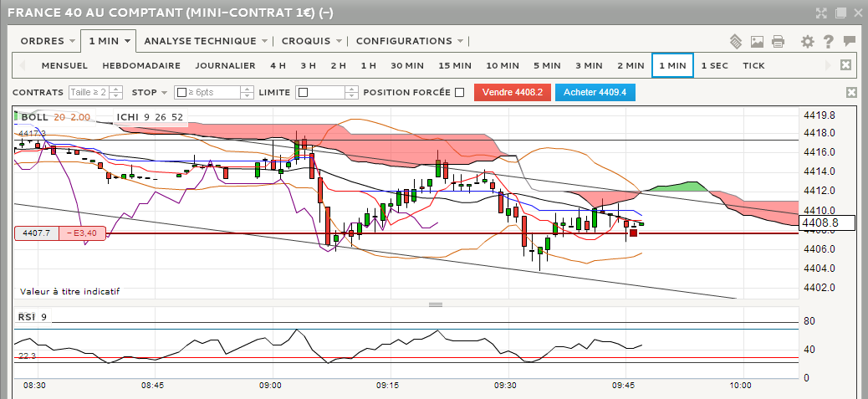Print the chart via printer icon
The height and width of the screenshot is (399, 868).
[779, 41]
